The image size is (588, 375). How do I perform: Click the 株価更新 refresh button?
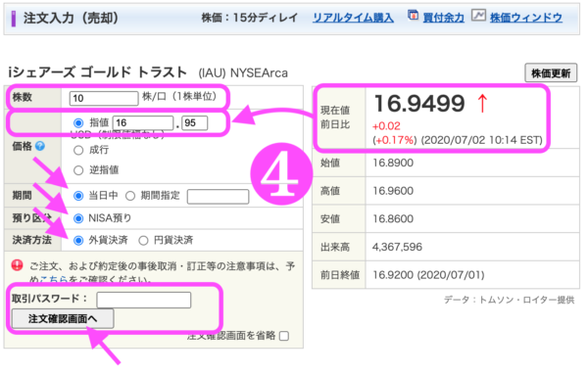click(551, 73)
